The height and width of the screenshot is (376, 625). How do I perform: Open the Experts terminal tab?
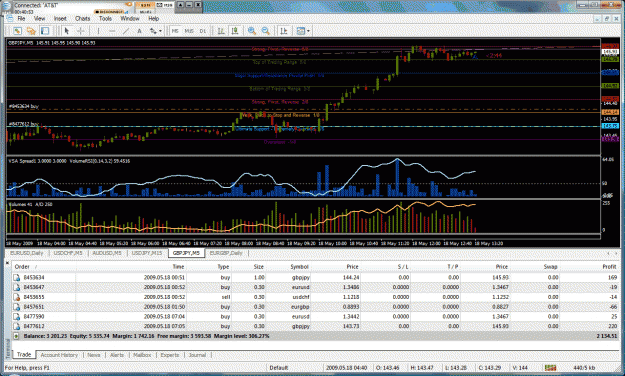[x=170, y=355]
